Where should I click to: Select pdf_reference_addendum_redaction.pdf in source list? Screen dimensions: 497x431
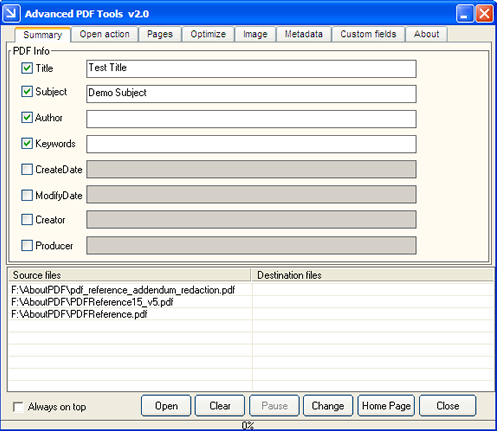(123, 290)
